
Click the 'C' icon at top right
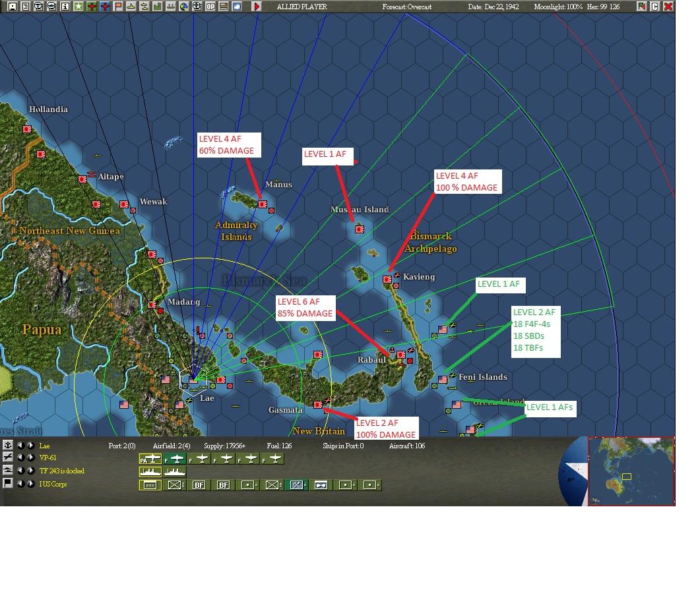pyautogui.click(x=655, y=6)
